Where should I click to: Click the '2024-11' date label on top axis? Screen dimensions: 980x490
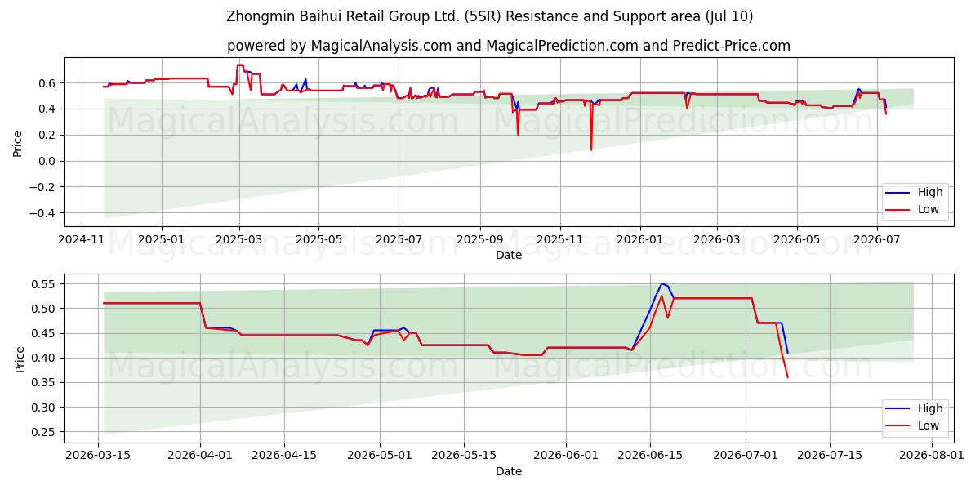pos(82,240)
